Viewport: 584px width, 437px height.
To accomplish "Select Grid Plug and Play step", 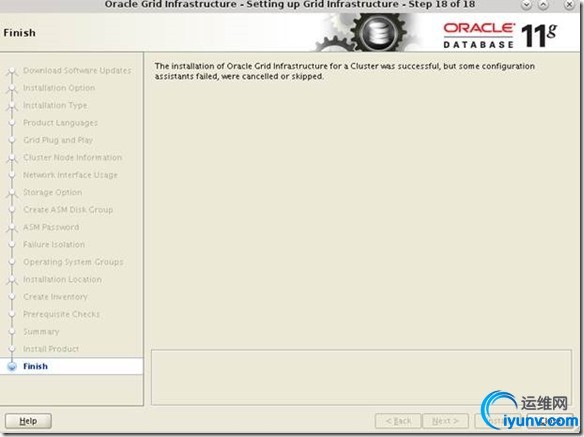I will [x=58, y=140].
